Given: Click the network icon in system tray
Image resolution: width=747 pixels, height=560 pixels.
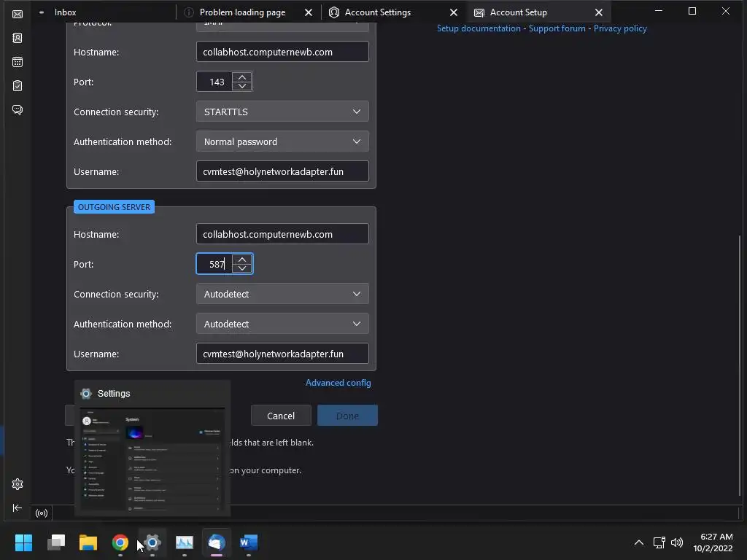Looking at the screenshot, I should (659, 542).
